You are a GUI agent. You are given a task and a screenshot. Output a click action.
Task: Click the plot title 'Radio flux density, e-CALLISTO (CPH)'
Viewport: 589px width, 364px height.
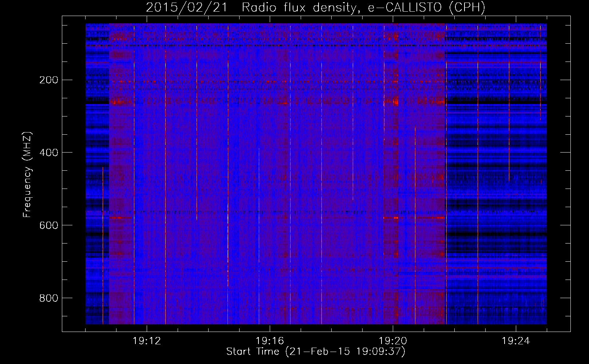tap(363, 8)
